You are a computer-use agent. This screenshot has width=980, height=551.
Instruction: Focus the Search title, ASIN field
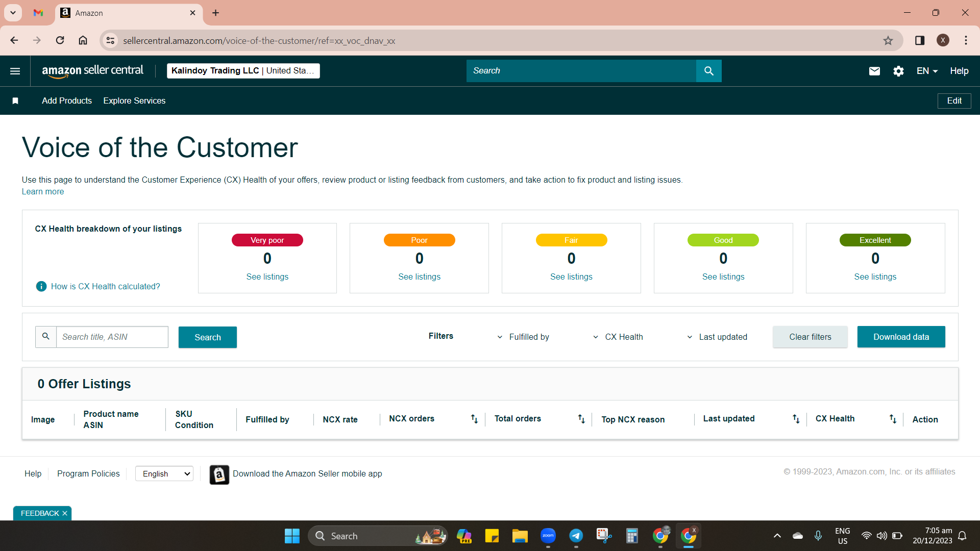click(x=112, y=337)
